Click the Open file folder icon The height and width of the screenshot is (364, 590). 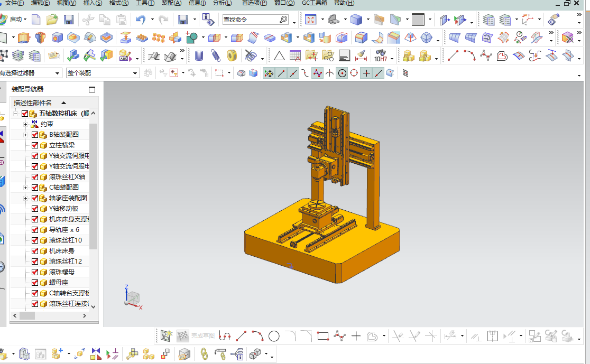click(x=52, y=20)
